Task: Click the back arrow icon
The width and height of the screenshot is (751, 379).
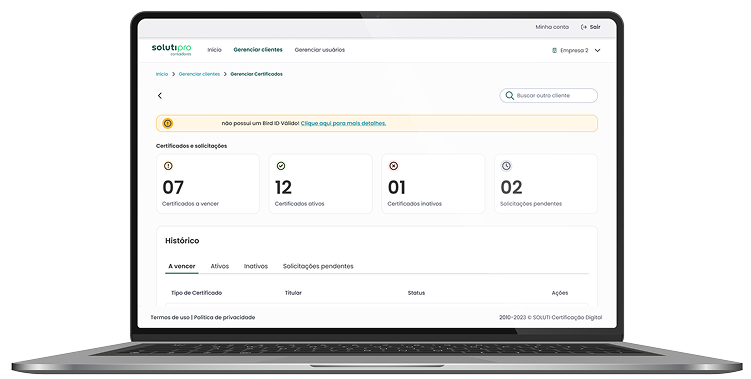Action: coord(160,96)
